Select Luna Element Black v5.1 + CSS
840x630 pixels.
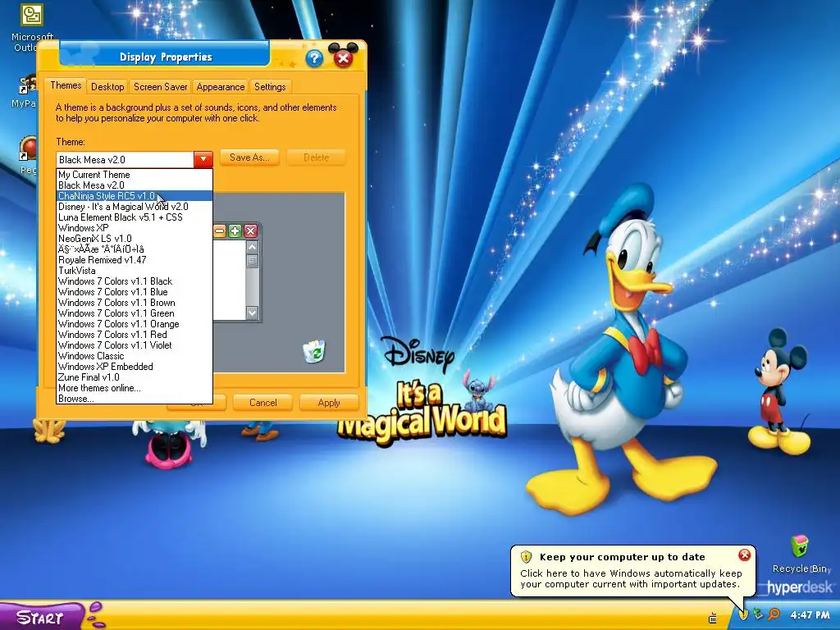coord(135,217)
